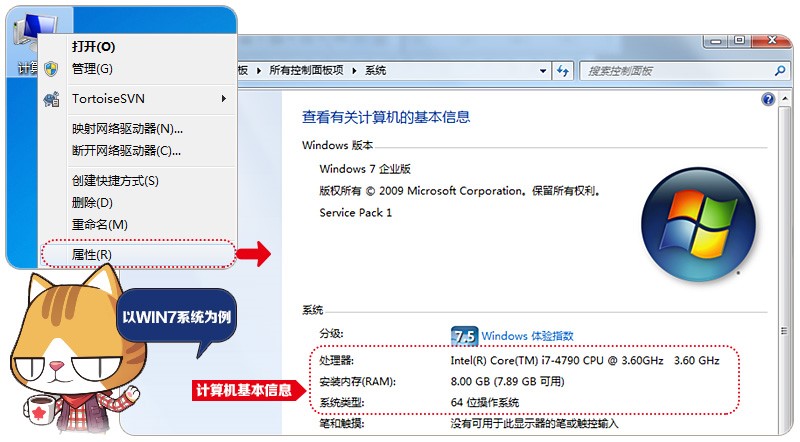Click the 分级: label
Image resolution: width=800 pixels, height=442 pixels.
pyautogui.click(x=331, y=333)
